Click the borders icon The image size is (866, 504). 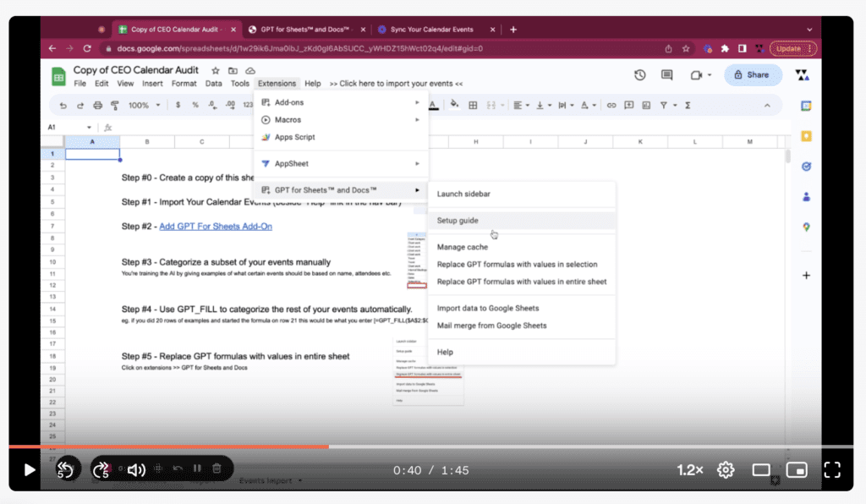(473, 106)
